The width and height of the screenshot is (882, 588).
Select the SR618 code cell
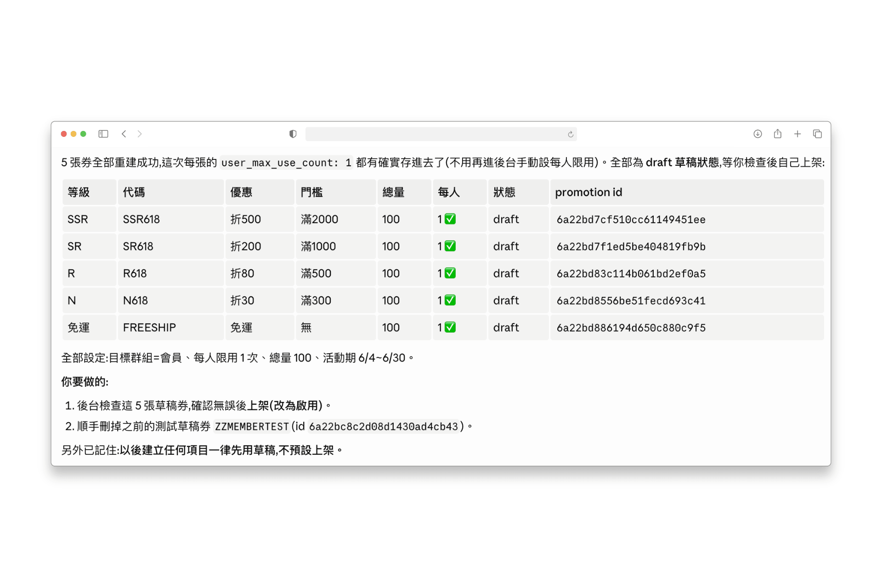pyautogui.click(x=170, y=246)
